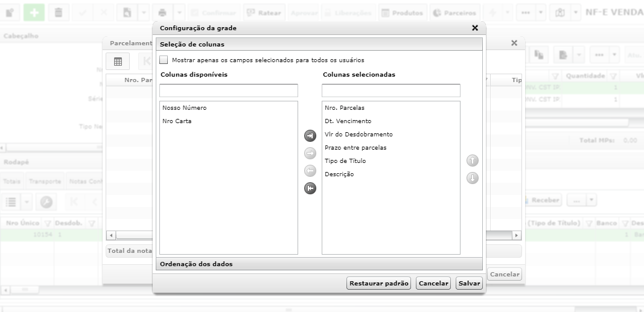The image size is (644, 312).
Task: Open the grid configuration icon in Parcelamento
Action: click(118, 62)
